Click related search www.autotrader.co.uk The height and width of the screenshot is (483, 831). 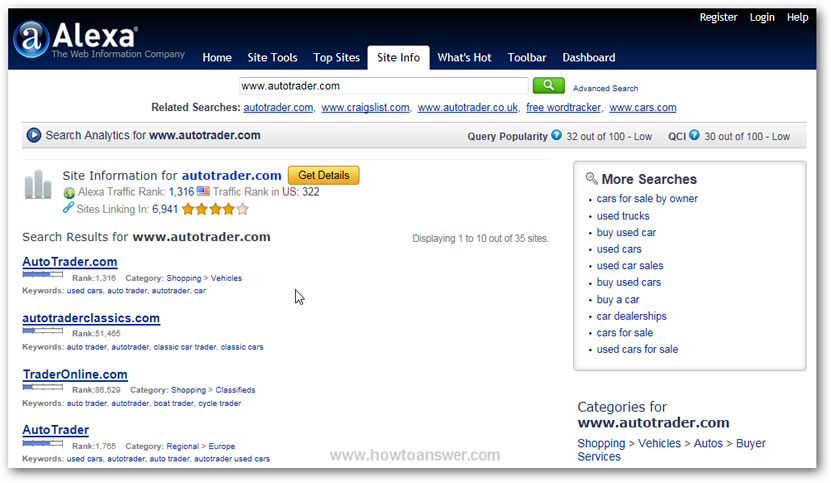(467, 107)
